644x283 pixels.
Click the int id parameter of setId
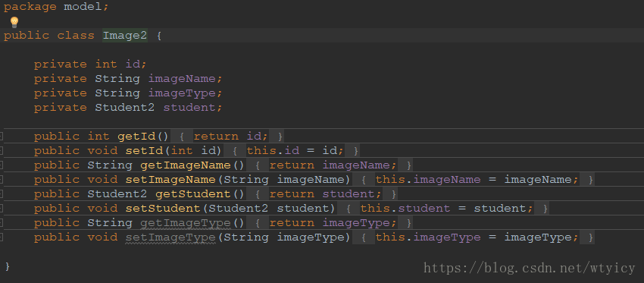point(193,150)
